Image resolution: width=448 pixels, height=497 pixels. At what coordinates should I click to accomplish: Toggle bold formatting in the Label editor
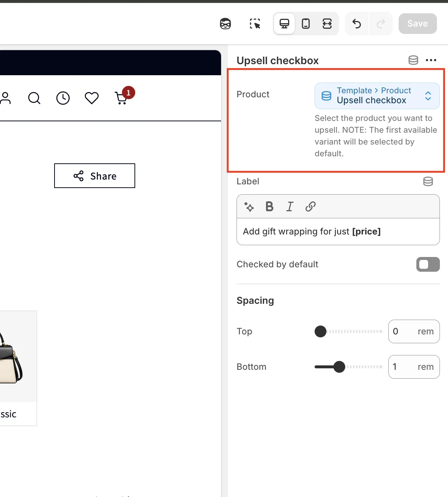[x=269, y=207]
